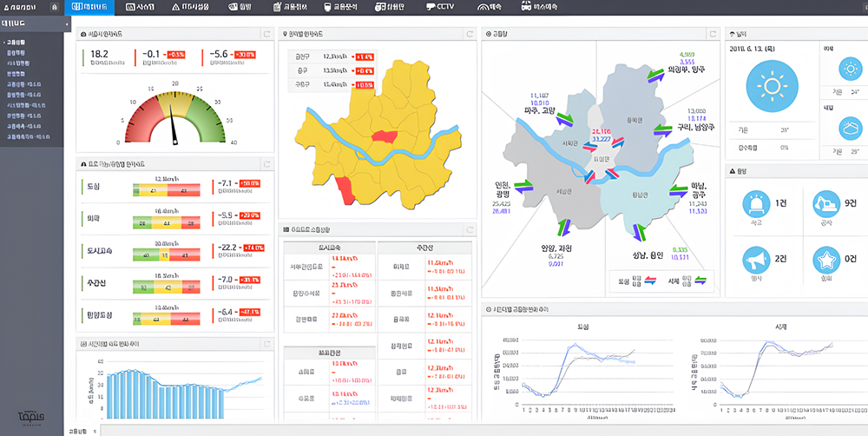Click the red district in the map center

(384, 136)
